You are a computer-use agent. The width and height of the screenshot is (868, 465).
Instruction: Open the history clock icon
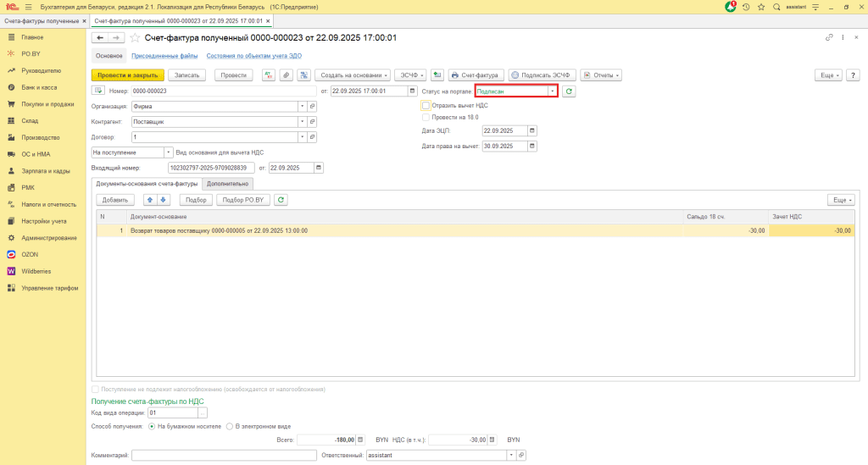(746, 7)
